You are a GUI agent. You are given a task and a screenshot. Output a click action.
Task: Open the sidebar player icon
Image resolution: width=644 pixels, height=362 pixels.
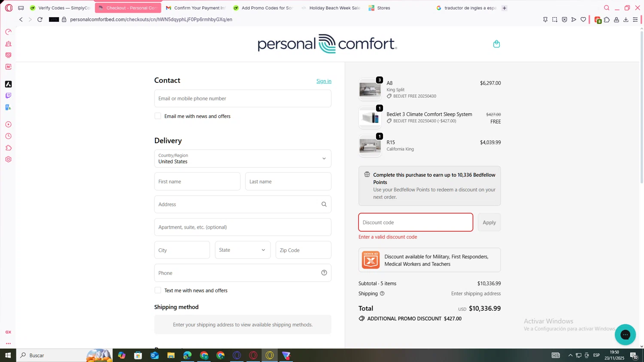coord(8,124)
